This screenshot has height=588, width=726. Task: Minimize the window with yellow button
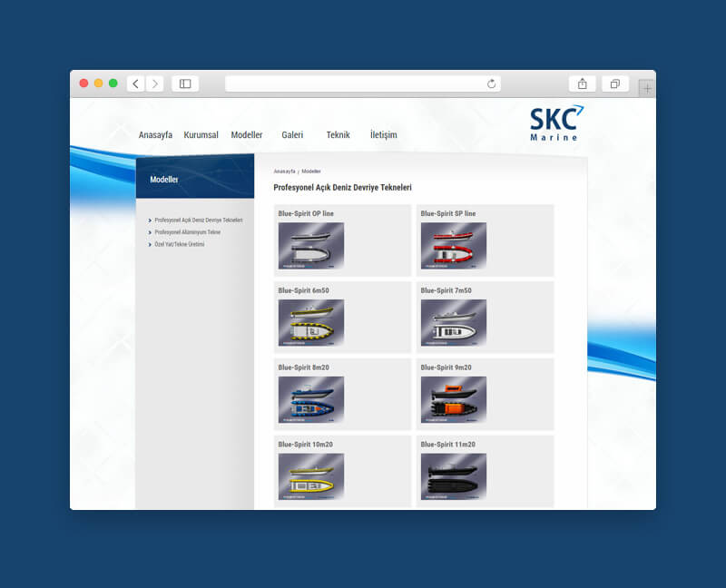[x=98, y=83]
